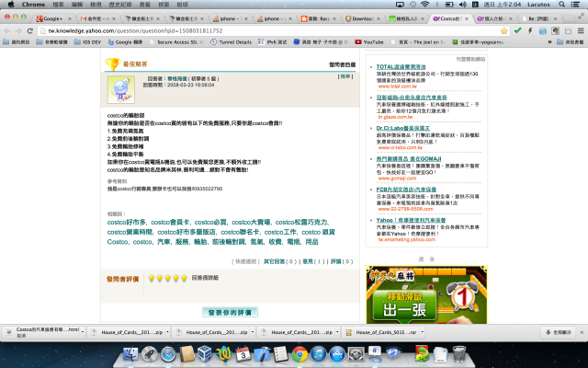Click the answerer's avatar thumbnail
588x368 pixels.
click(x=121, y=89)
